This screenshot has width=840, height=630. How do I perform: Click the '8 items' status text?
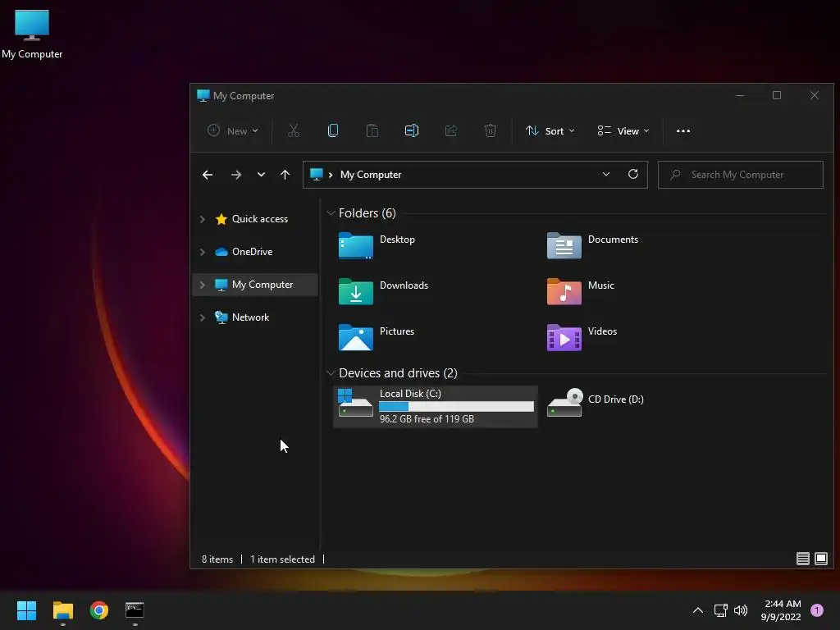pyautogui.click(x=217, y=559)
